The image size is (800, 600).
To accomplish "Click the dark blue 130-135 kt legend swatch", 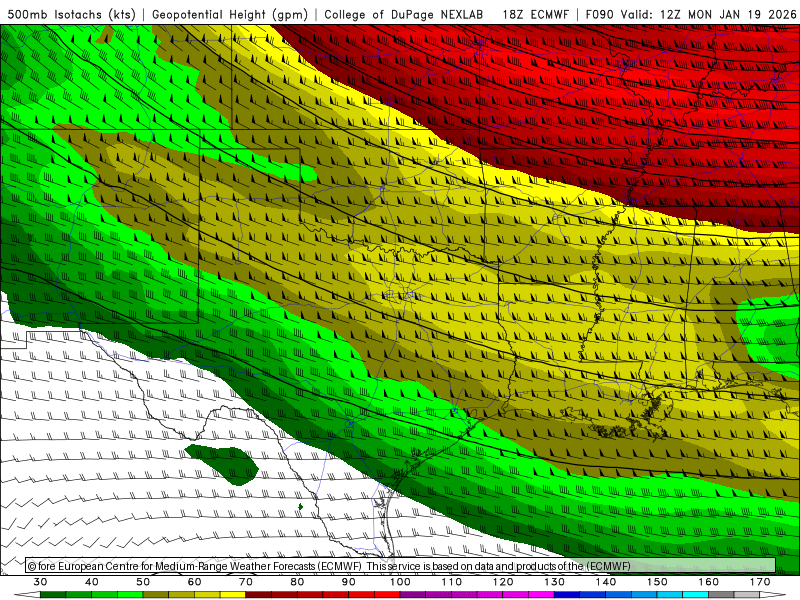I will click(x=567, y=595).
